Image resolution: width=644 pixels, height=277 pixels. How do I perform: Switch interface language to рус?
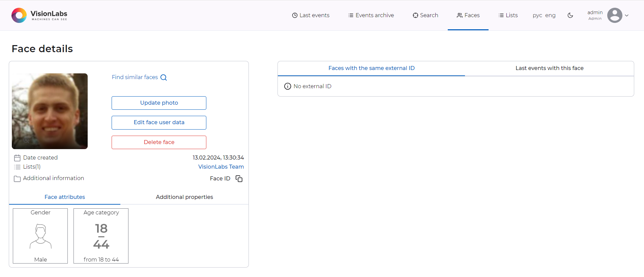click(x=537, y=15)
